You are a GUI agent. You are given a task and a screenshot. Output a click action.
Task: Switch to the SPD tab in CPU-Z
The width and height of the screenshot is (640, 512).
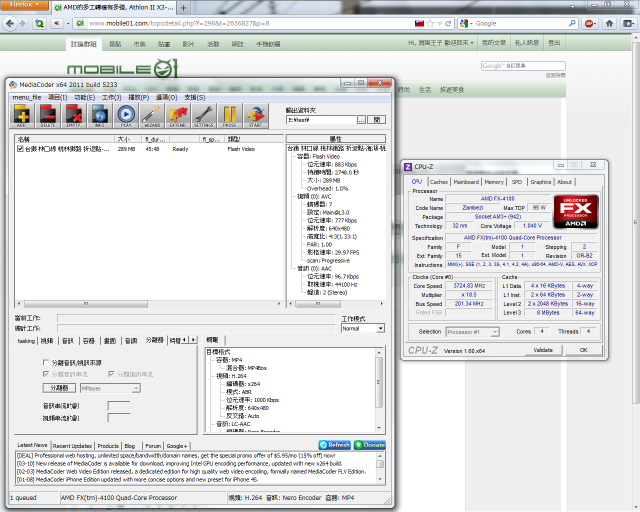point(517,182)
